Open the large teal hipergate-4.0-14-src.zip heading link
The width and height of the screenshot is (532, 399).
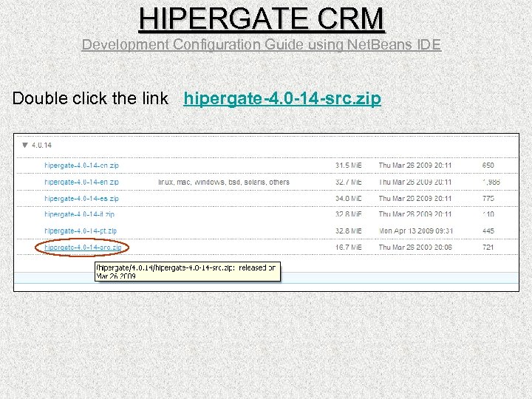(282, 98)
